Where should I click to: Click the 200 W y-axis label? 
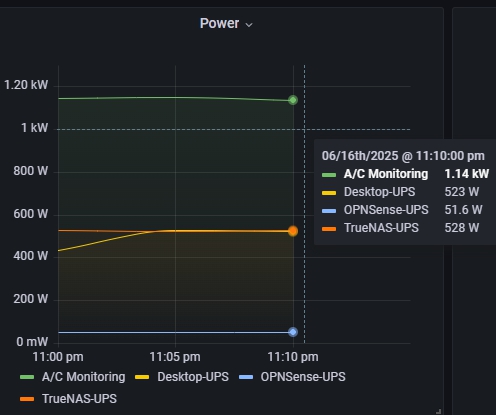coord(31,299)
